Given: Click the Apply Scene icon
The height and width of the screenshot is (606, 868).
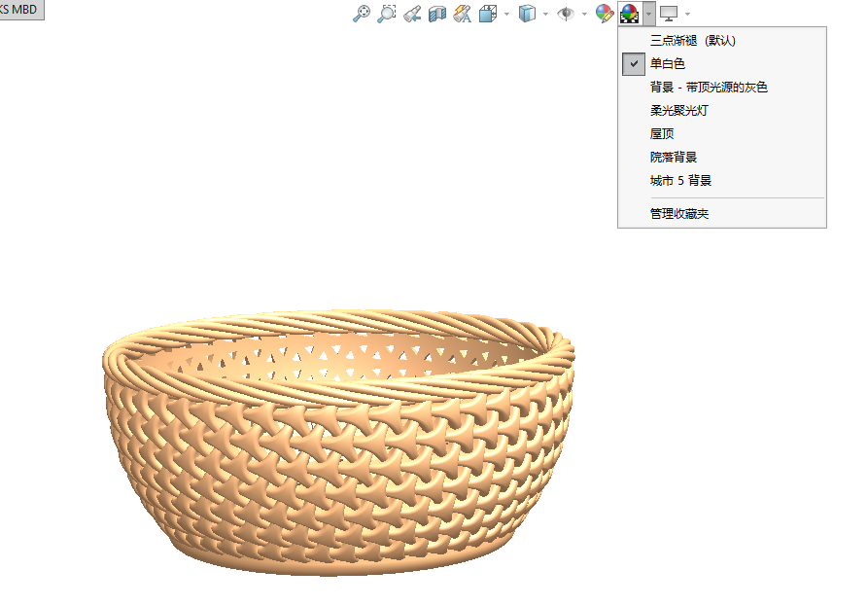Looking at the screenshot, I should [630, 14].
